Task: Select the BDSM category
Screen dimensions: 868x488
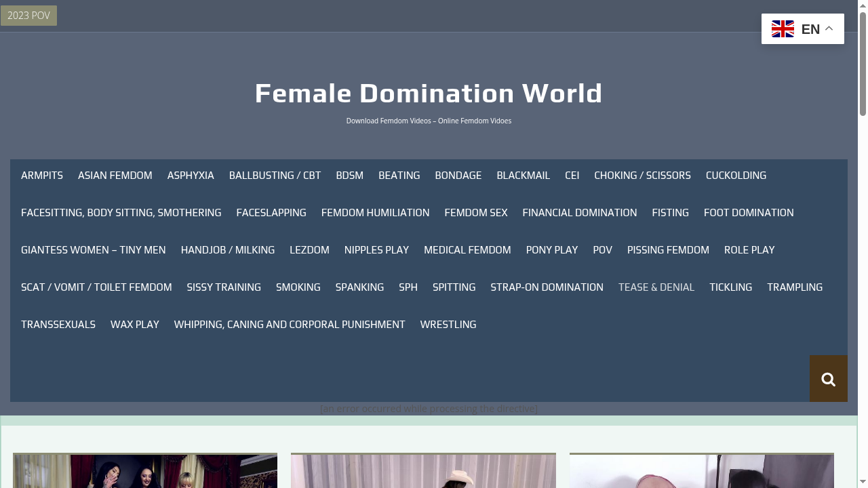Action: [349, 175]
